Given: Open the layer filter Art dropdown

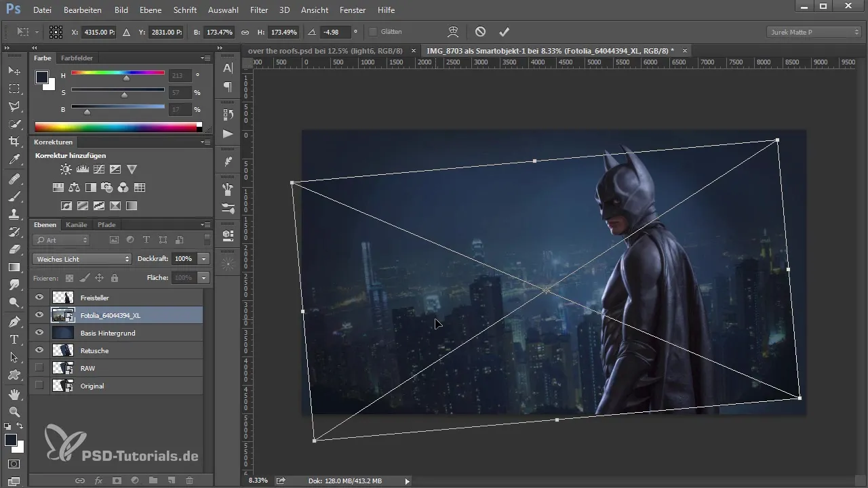Looking at the screenshot, I should [62, 240].
